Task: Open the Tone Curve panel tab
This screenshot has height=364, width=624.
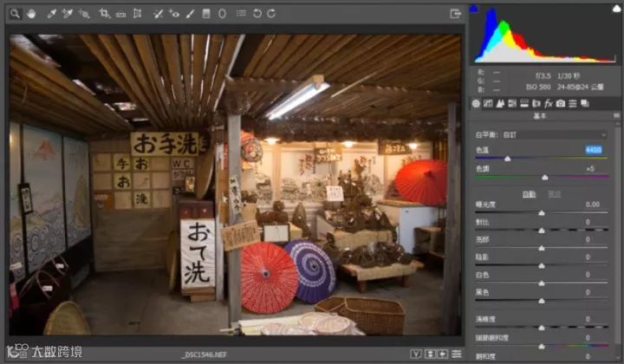Action: 488,103
